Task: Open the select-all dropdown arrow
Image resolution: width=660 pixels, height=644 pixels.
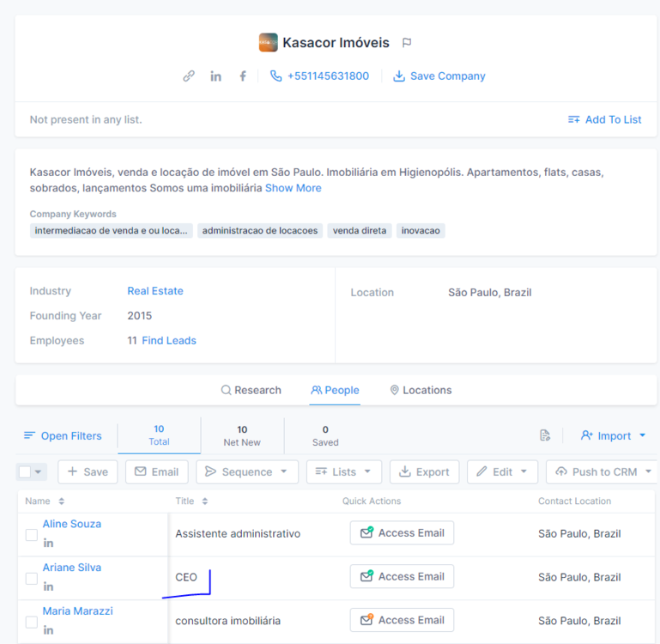Action: click(39, 472)
